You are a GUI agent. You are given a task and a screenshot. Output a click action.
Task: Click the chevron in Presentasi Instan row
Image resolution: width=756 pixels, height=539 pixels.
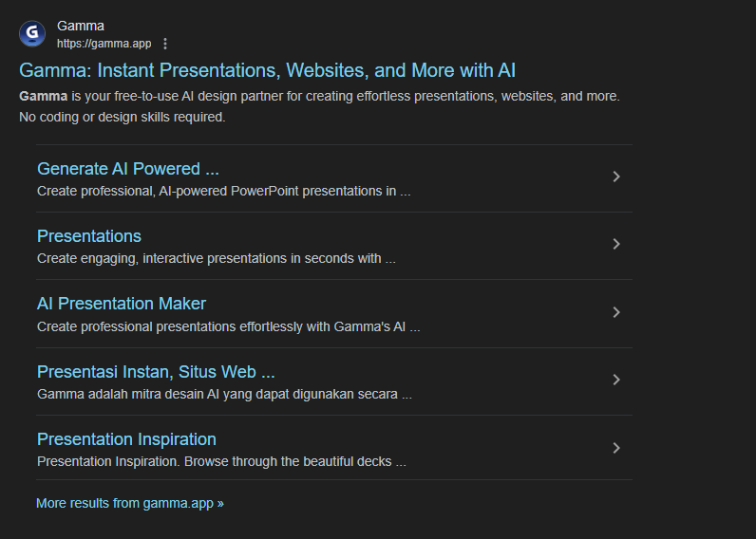tap(616, 380)
